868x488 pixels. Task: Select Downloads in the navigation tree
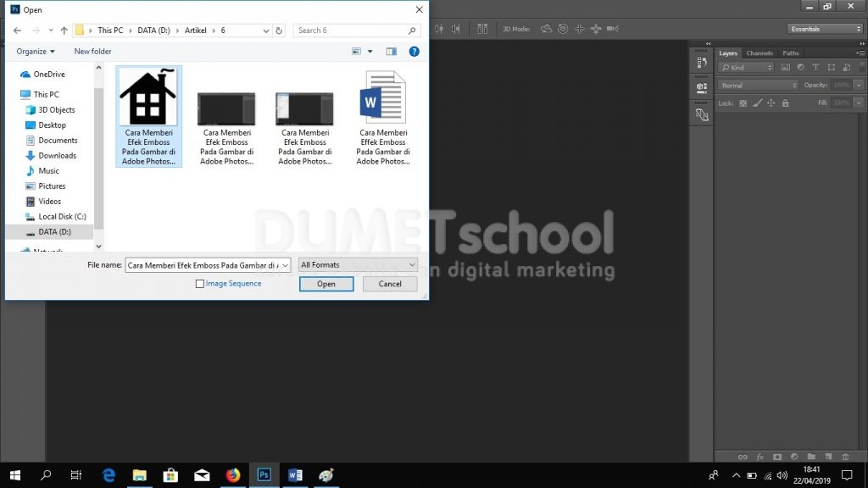(50, 156)
